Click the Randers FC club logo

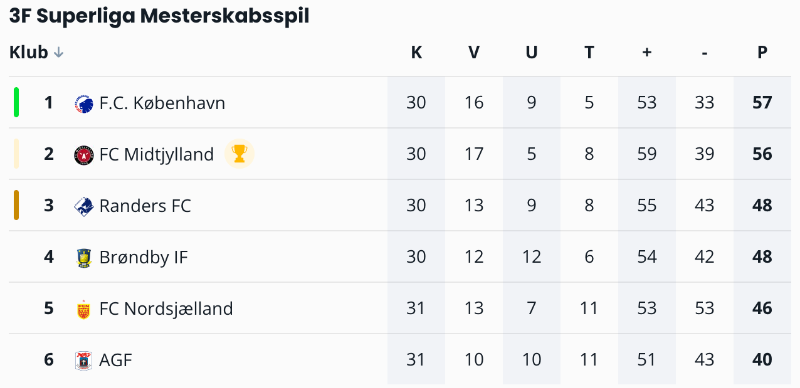[x=84, y=206]
